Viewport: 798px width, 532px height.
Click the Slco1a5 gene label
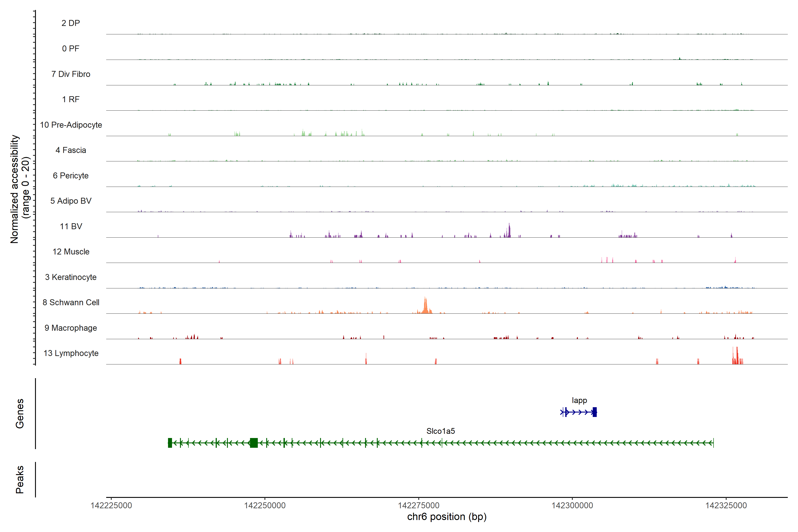click(x=440, y=431)
